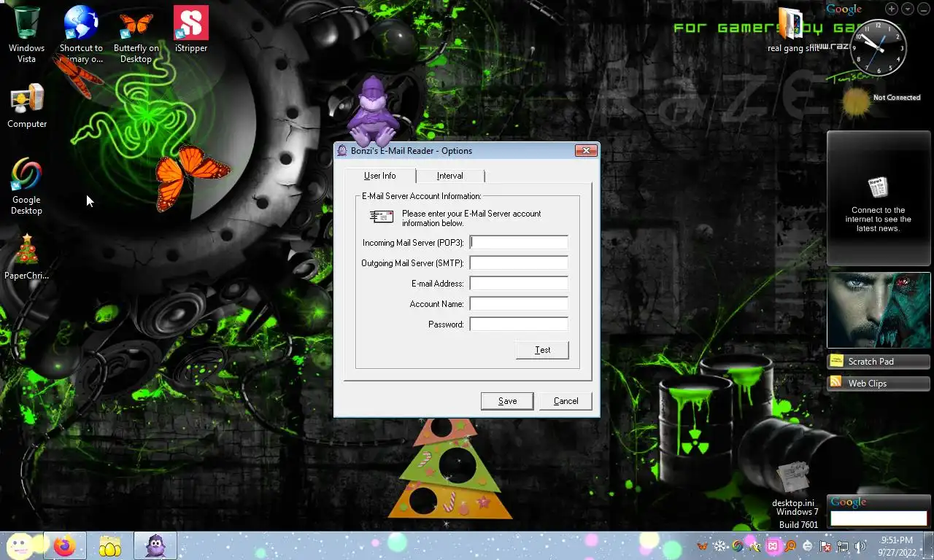Focus the Password field

click(x=519, y=324)
